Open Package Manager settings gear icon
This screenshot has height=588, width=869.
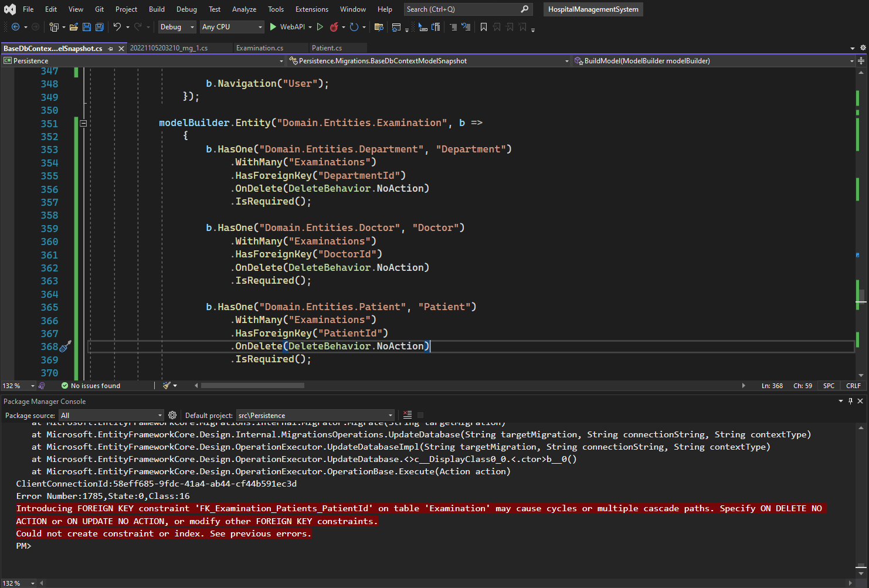click(x=172, y=415)
